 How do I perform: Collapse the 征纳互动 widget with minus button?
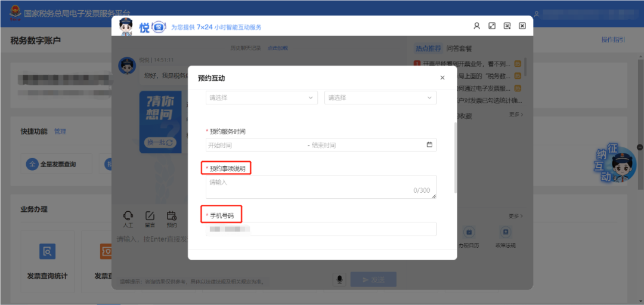[x=640, y=147]
